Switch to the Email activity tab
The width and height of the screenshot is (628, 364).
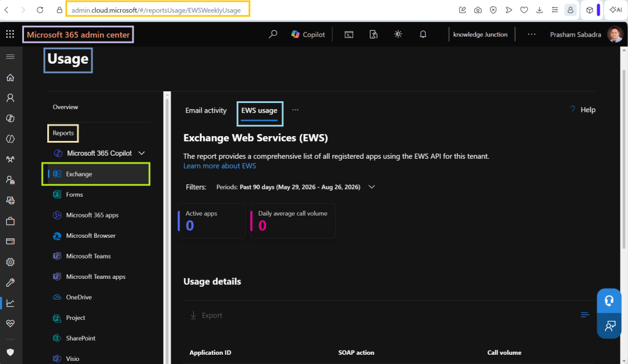pyautogui.click(x=206, y=110)
